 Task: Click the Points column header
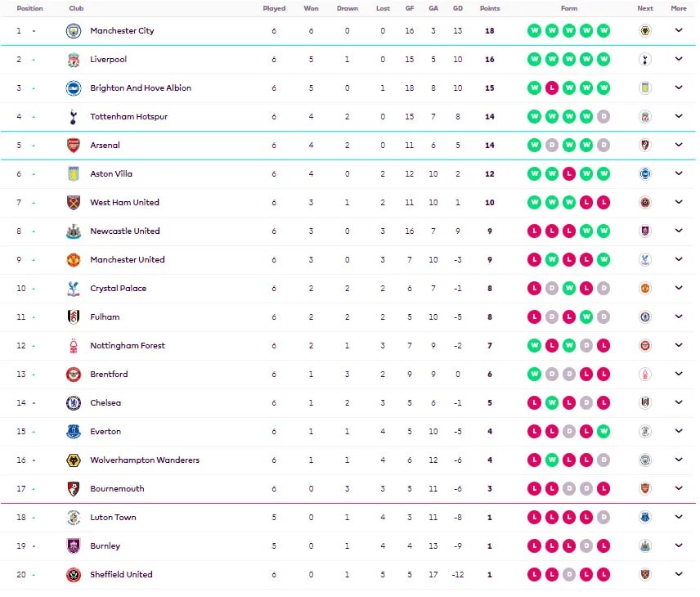(489, 8)
